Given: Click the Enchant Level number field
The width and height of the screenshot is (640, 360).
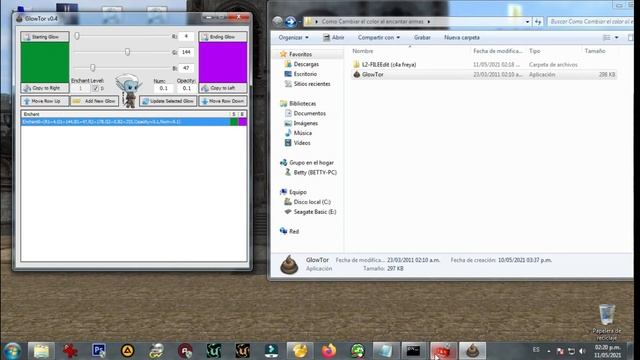Looking at the screenshot, I should pos(81,88).
